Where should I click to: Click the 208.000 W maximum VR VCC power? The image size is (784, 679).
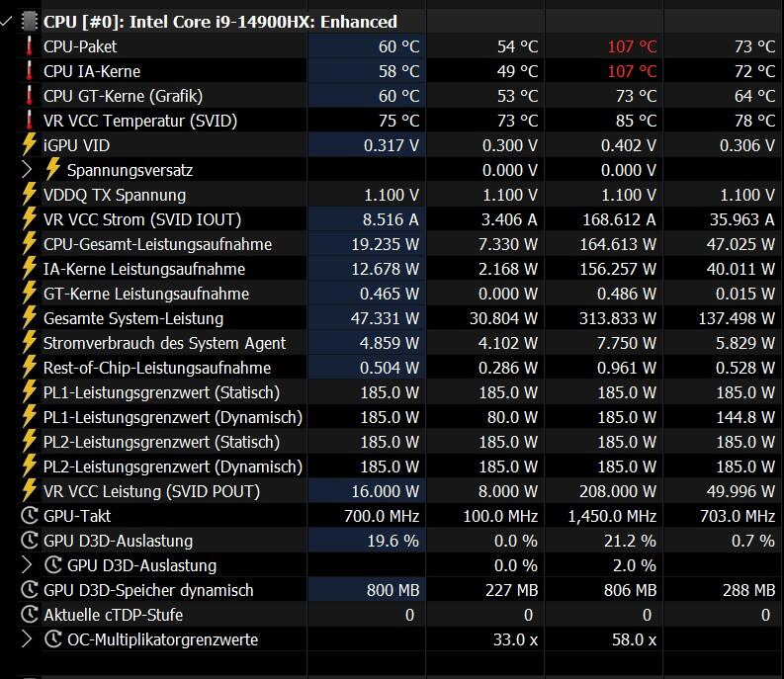[x=618, y=491]
